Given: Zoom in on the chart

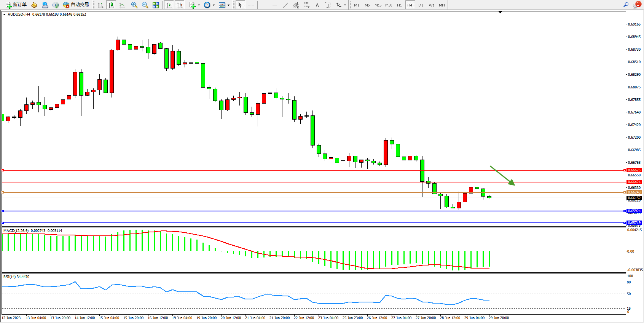Looking at the screenshot, I should pos(134,5).
